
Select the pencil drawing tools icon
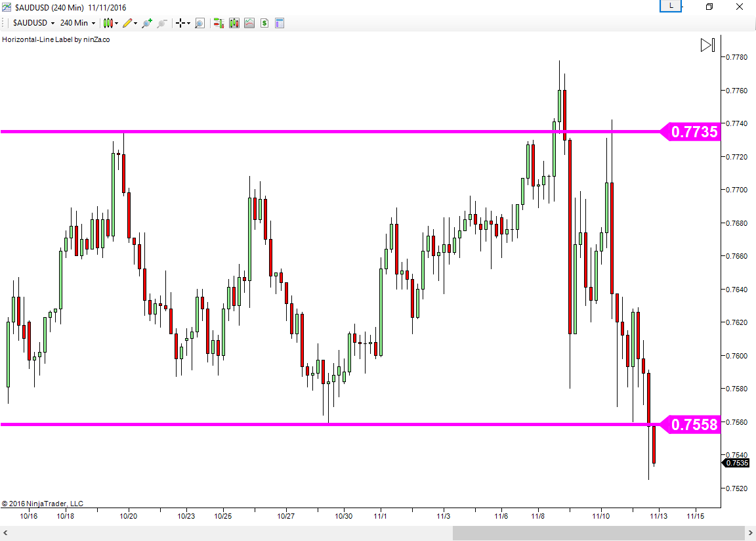coord(127,23)
